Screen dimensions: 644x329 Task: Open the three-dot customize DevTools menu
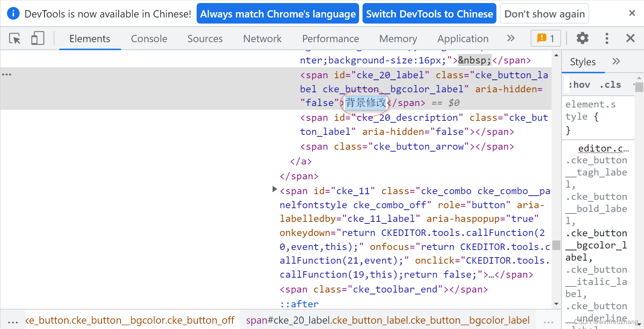607,38
